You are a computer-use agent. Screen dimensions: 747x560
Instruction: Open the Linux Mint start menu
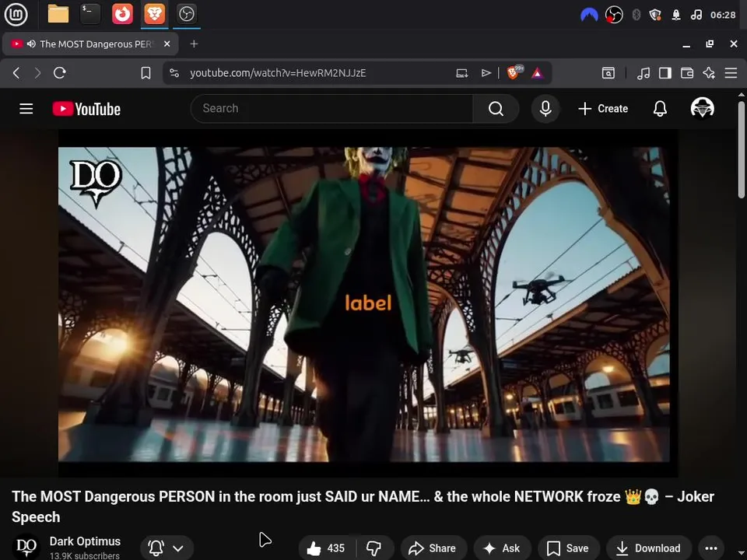point(16,14)
